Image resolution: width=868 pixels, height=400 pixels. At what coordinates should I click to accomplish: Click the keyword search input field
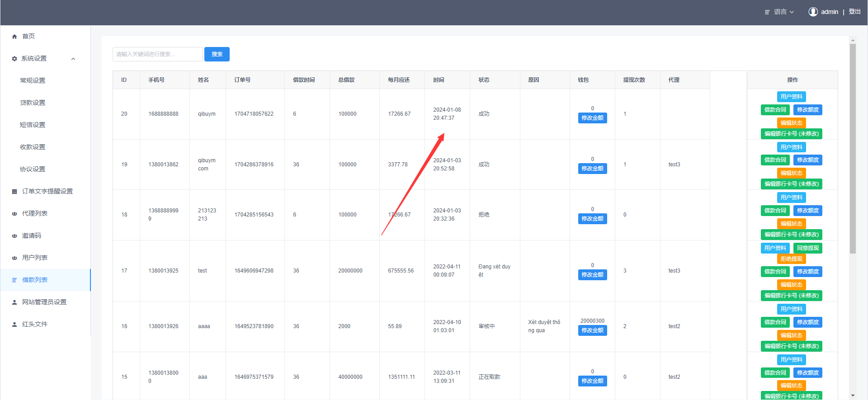click(157, 54)
